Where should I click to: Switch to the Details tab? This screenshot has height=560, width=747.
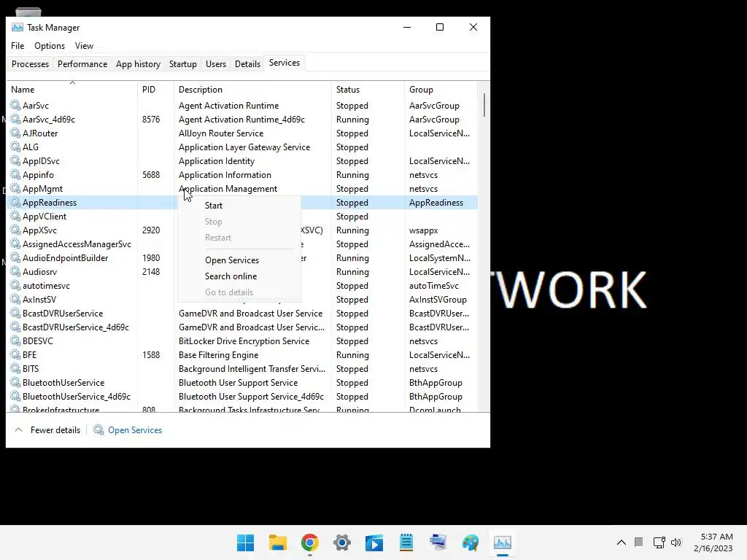pyautogui.click(x=248, y=64)
